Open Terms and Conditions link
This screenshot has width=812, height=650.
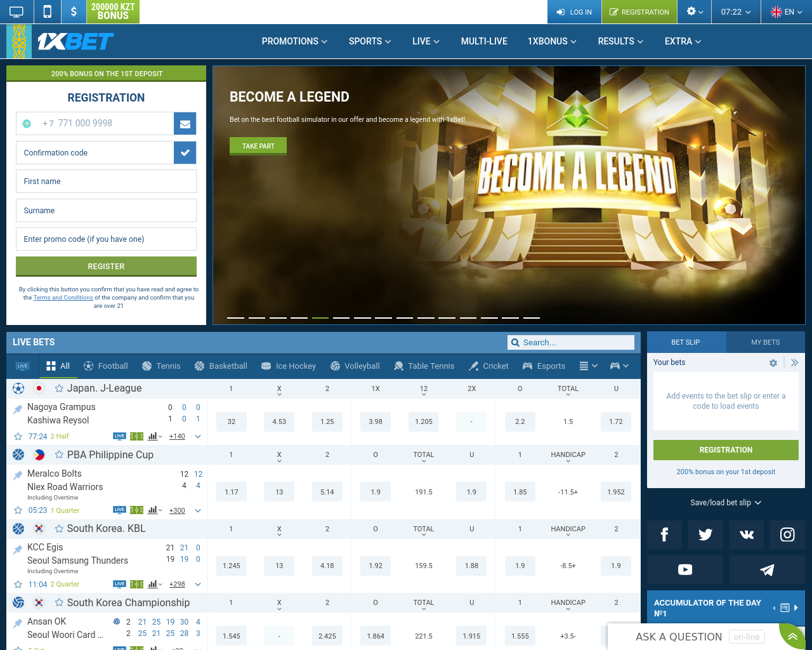(63, 298)
